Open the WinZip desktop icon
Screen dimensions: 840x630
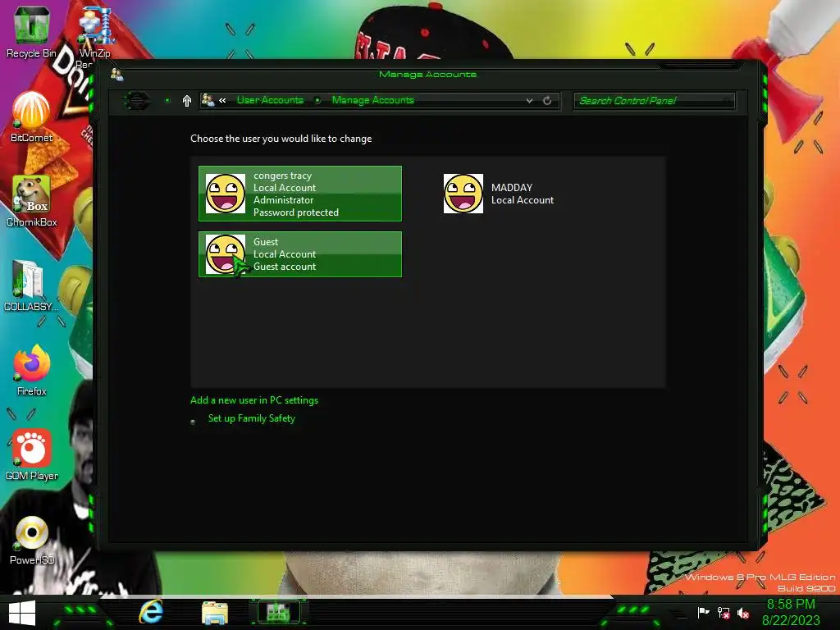[95, 31]
